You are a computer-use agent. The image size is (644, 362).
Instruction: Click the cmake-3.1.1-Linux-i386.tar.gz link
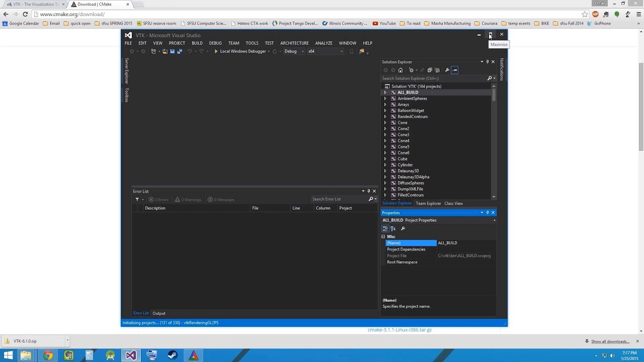tap(399, 330)
